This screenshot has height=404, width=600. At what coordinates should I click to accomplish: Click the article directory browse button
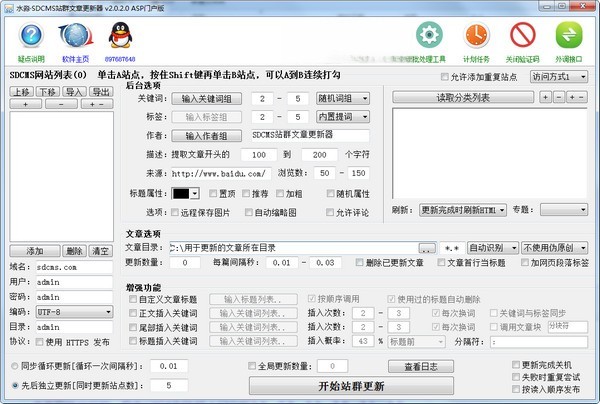click(x=427, y=248)
